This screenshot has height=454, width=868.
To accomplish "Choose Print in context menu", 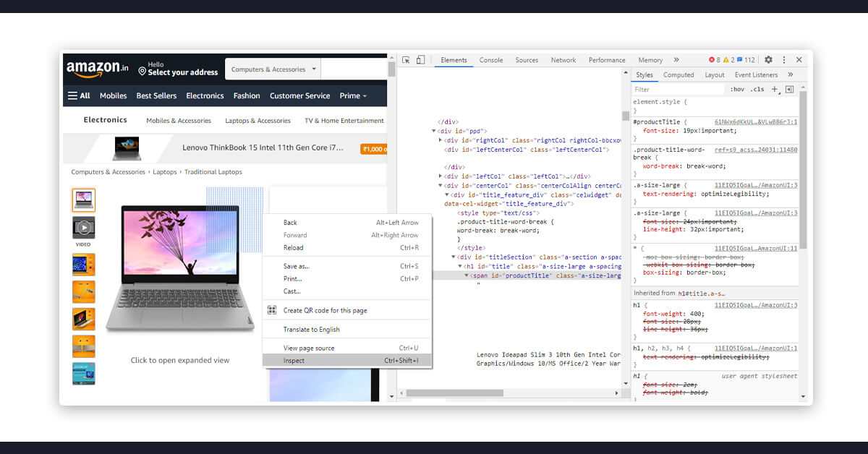I will point(347,278).
